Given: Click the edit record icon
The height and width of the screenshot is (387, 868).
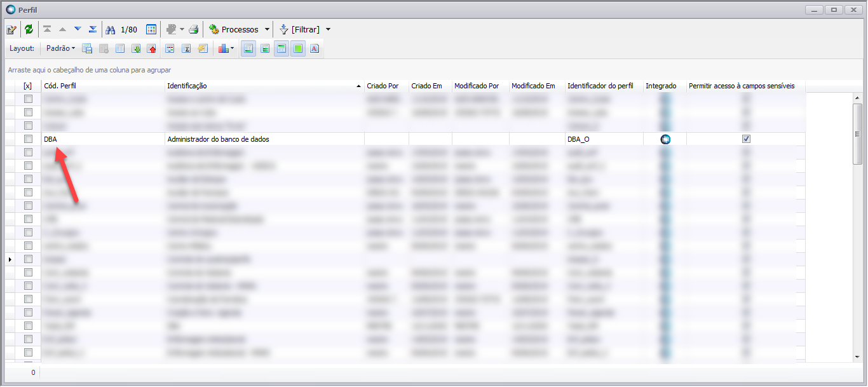Looking at the screenshot, I should tap(11, 29).
